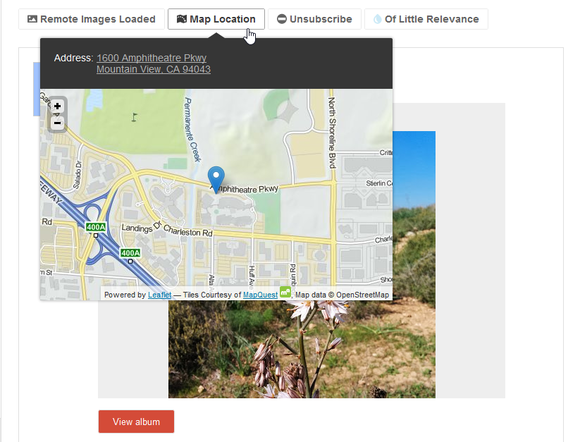Open the Map Location button
580x442 pixels.
pyautogui.click(x=216, y=19)
